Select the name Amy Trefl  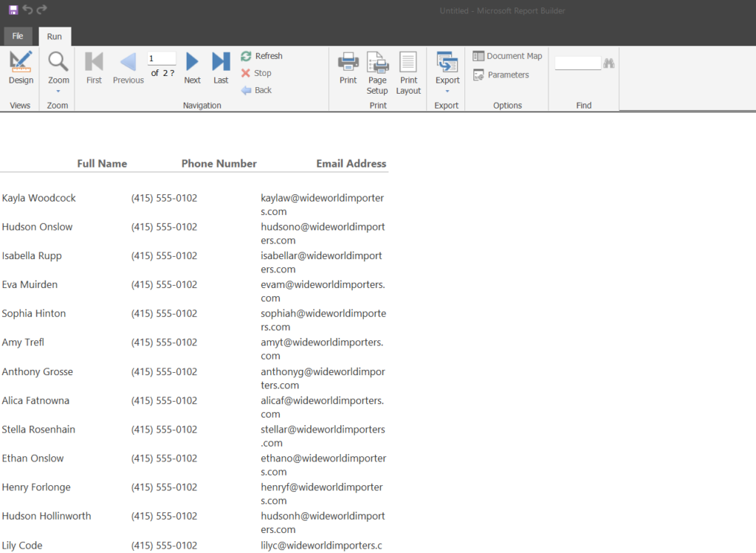point(23,343)
